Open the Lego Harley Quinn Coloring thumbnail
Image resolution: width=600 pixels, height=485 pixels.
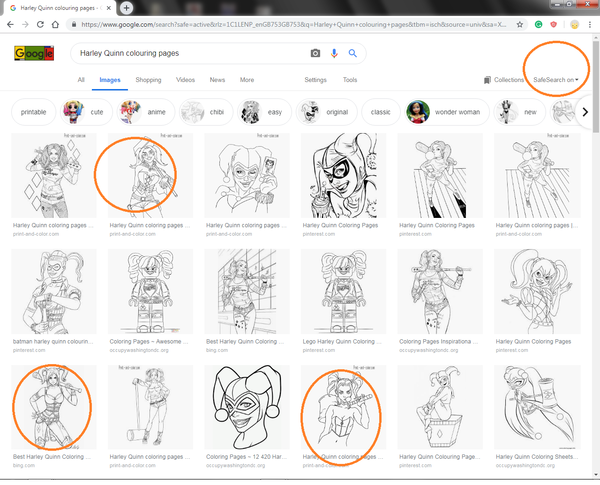pyautogui.click(x=343, y=291)
